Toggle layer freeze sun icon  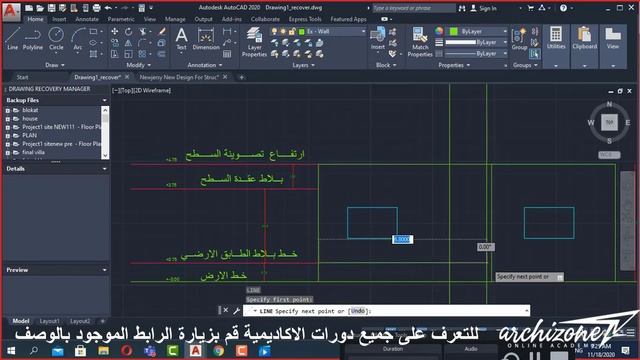(x=283, y=31)
